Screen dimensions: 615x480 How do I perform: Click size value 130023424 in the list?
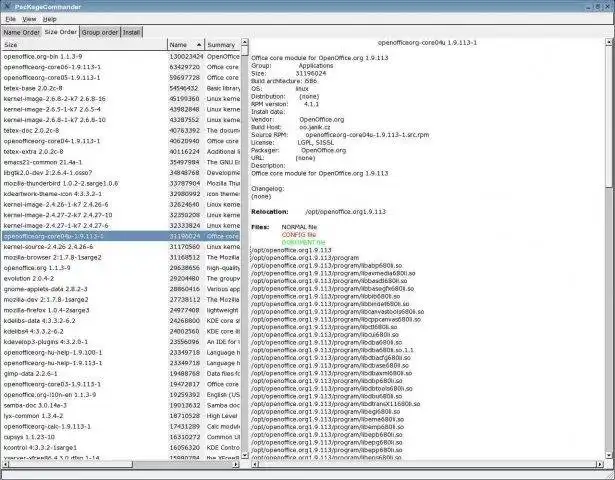(x=186, y=56)
